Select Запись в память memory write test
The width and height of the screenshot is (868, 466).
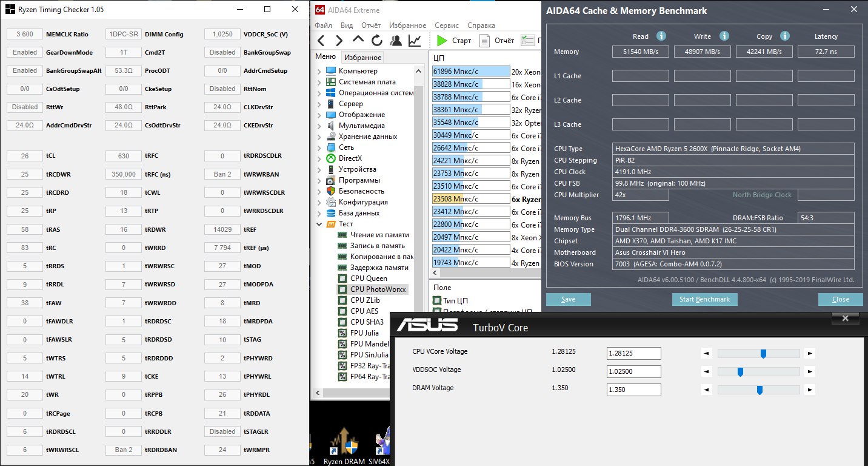click(371, 246)
